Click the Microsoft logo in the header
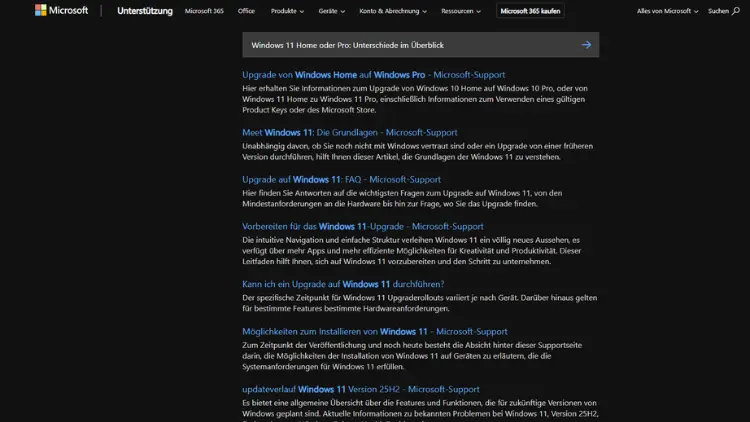This screenshot has width=750, height=422. (x=61, y=10)
